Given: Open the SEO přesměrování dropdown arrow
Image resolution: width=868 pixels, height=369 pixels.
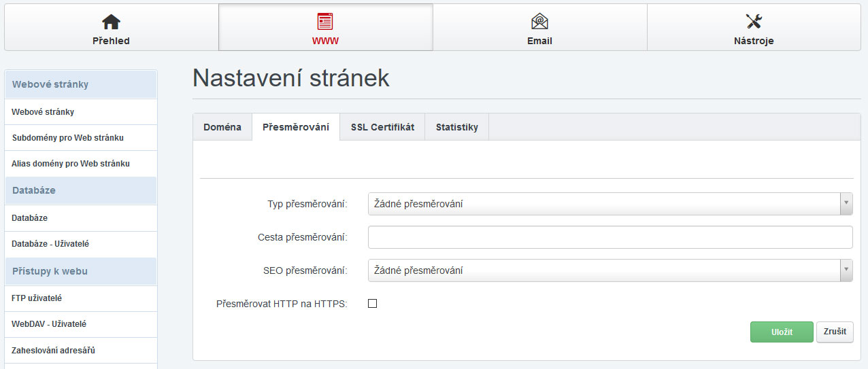Looking at the screenshot, I should coord(846,270).
